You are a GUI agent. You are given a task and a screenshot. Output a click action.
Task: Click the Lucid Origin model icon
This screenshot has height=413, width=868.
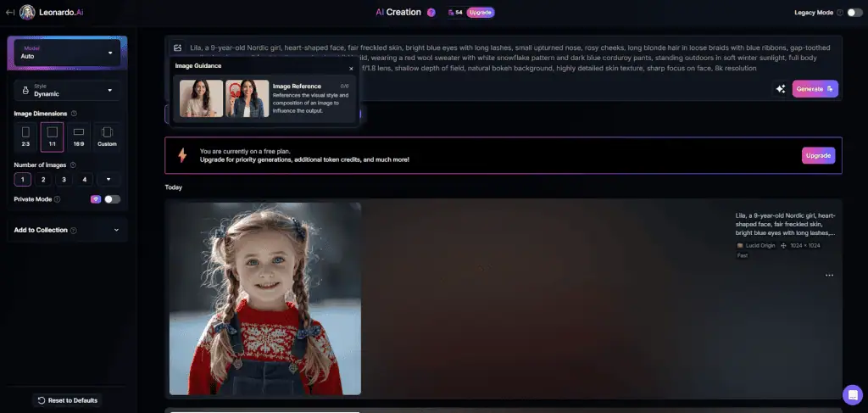pos(739,245)
